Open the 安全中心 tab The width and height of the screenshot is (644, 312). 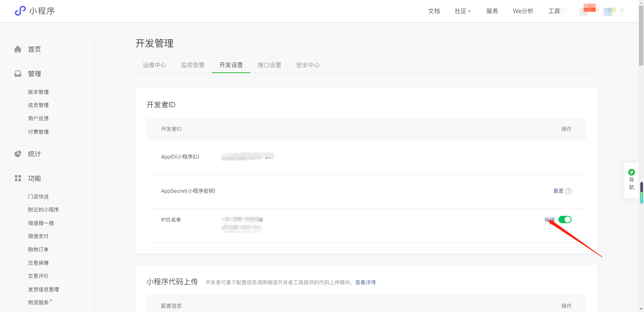pyautogui.click(x=308, y=65)
